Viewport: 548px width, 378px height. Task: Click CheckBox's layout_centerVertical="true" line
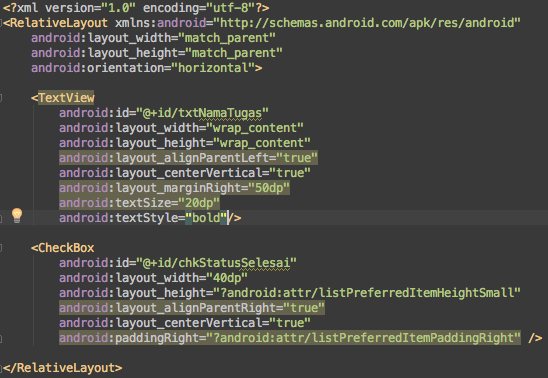[185, 323]
